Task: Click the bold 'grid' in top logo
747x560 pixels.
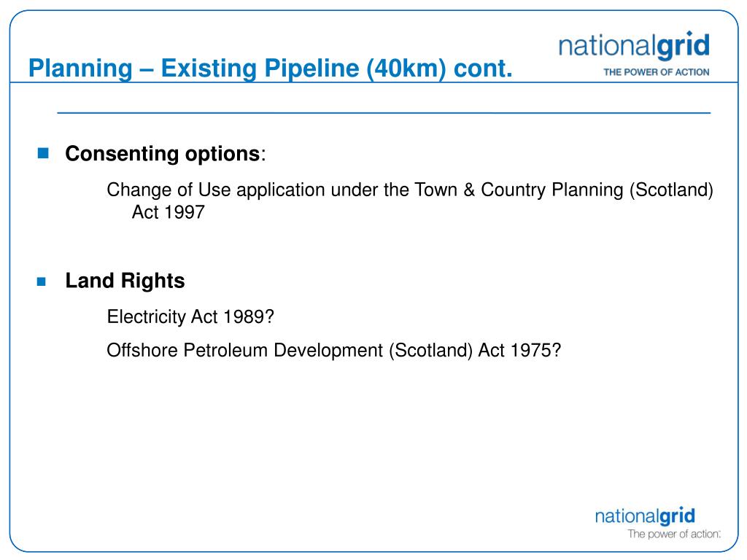Action: click(684, 47)
